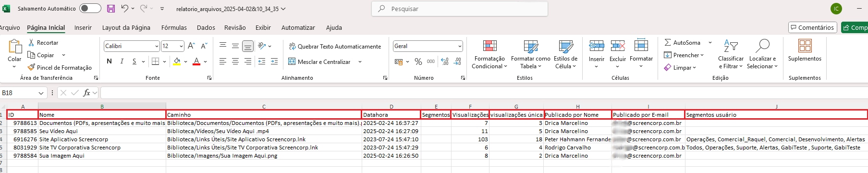The width and height of the screenshot is (868, 173).
Task: Click the Pesquisar search box
Action: [460, 9]
